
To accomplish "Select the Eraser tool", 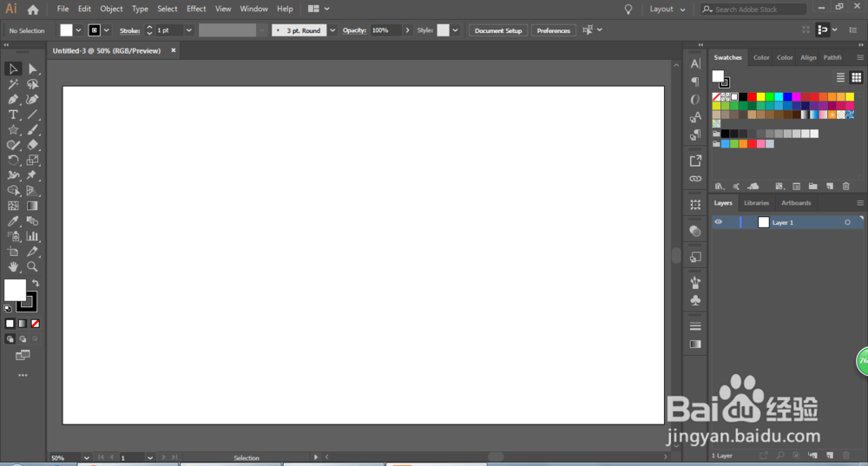I will point(33,145).
